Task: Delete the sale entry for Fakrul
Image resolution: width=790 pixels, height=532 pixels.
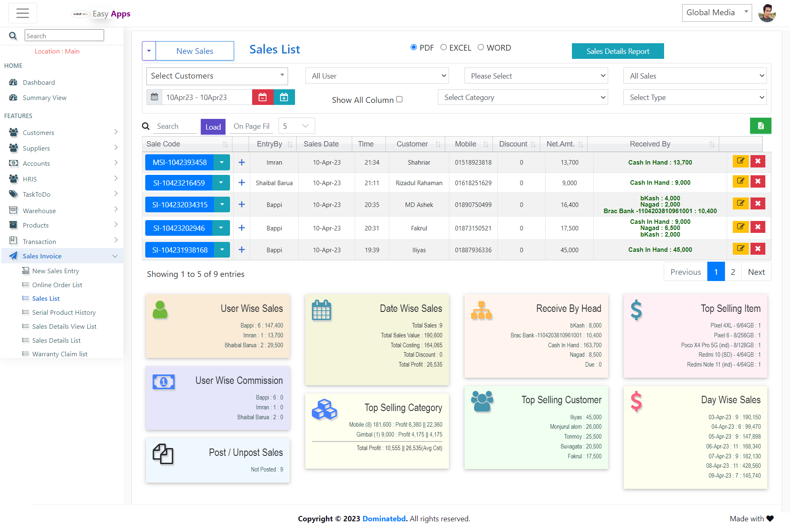Action: tap(757, 227)
